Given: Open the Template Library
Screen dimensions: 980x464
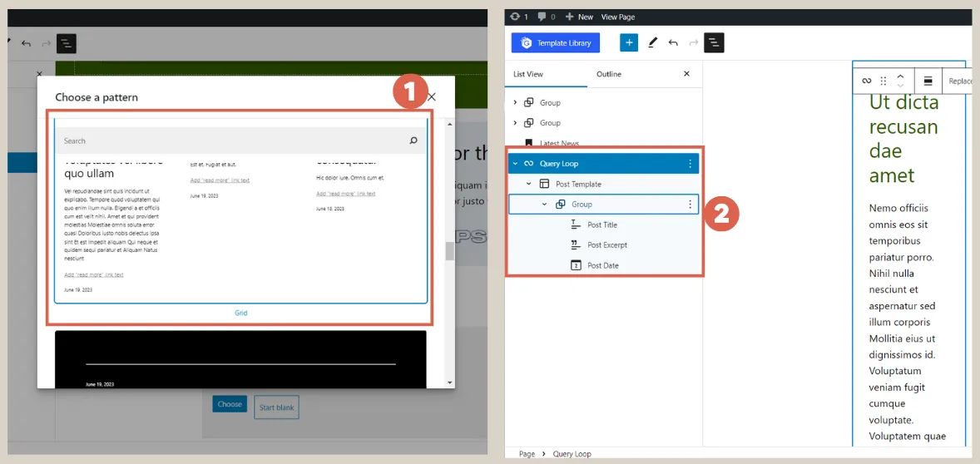Looking at the screenshot, I should [555, 43].
